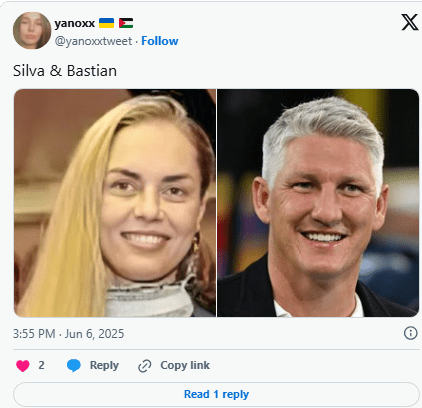Open the photo of the blonde-haired woman
This screenshot has width=422, height=408.
coord(115,203)
